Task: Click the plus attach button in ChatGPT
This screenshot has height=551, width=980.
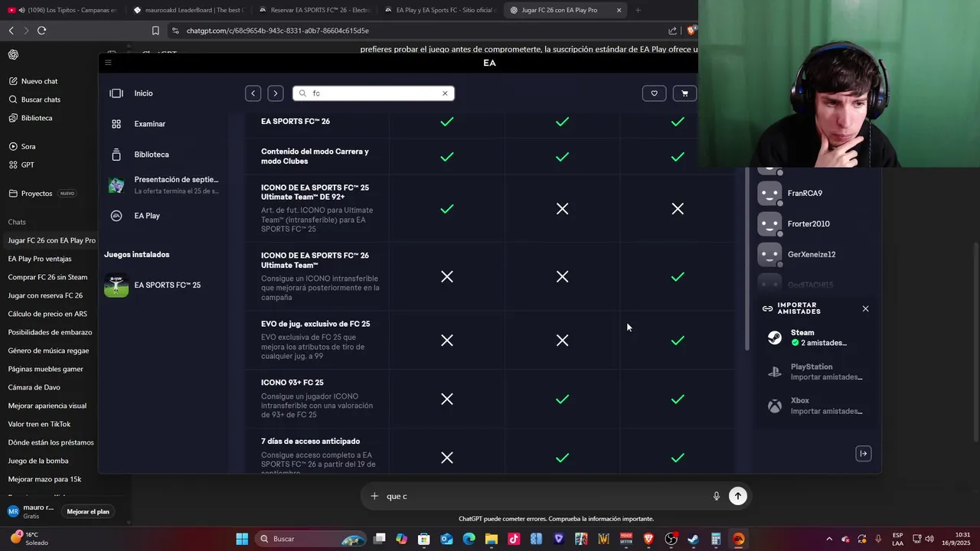Action: 374,496
